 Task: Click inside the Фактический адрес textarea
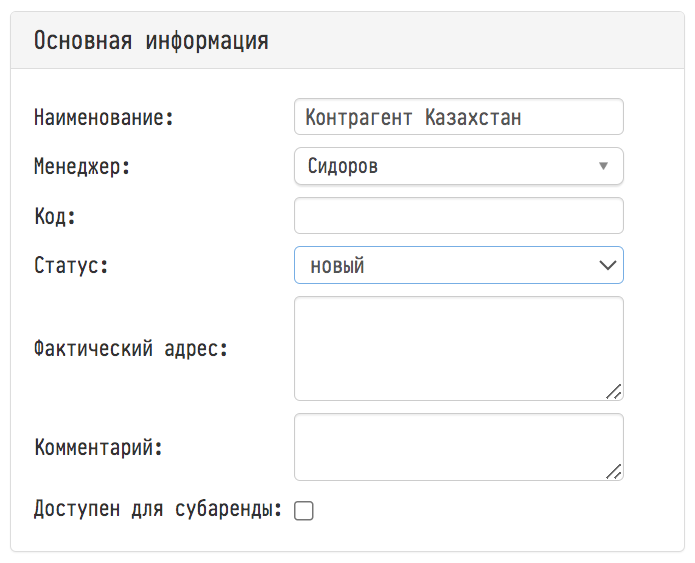pyautogui.click(x=459, y=349)
